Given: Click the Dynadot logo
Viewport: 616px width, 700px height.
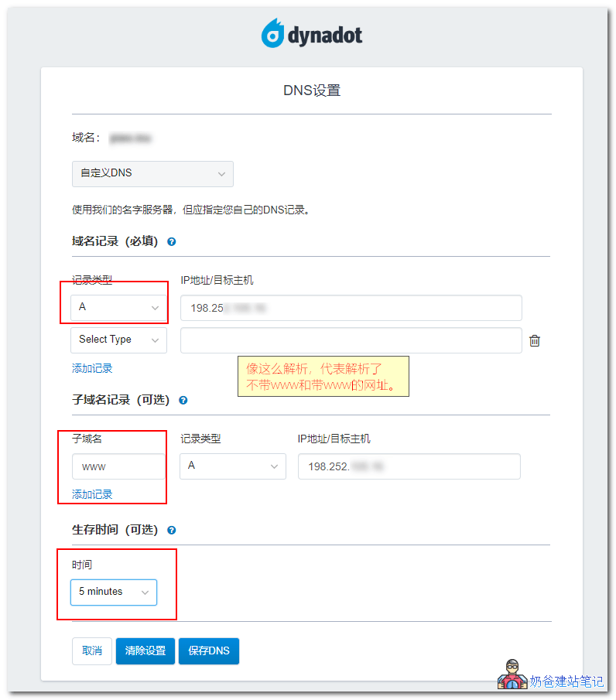Looking at the screenshot, I should click(311, 33).
